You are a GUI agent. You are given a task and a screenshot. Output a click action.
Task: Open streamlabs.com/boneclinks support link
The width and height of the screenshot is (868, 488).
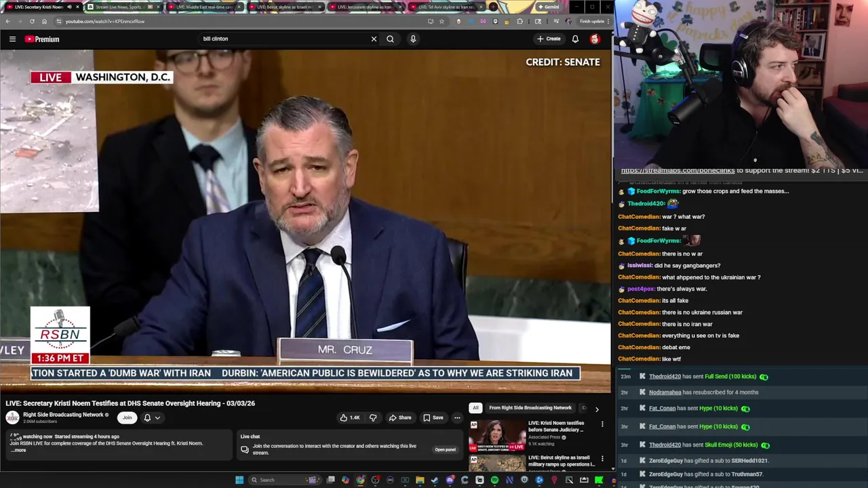[677, 171]
